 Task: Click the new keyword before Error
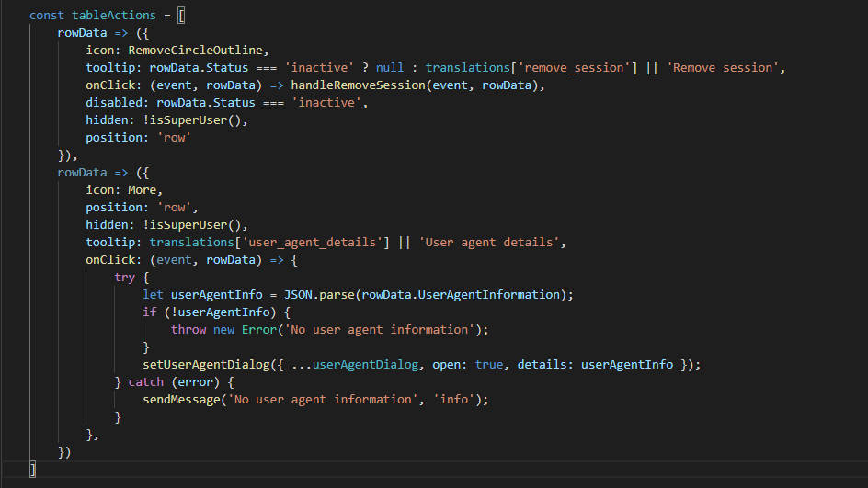(223, 330)
